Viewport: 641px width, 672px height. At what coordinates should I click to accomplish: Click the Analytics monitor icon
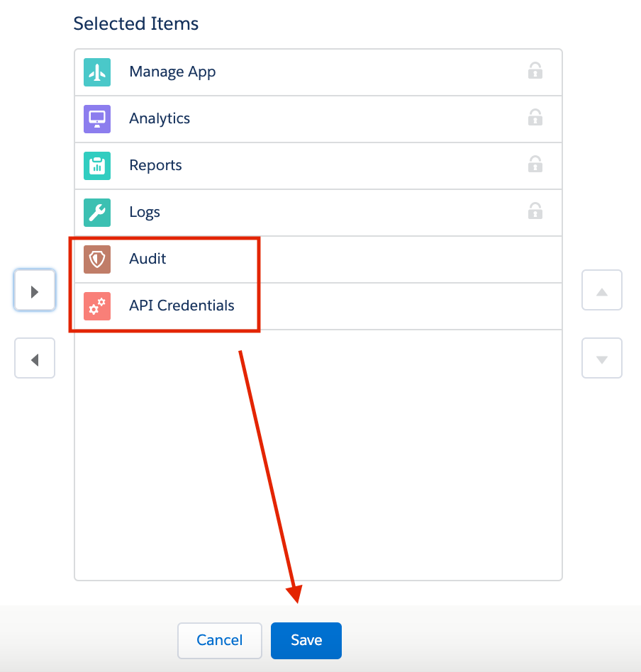point(97,118)
